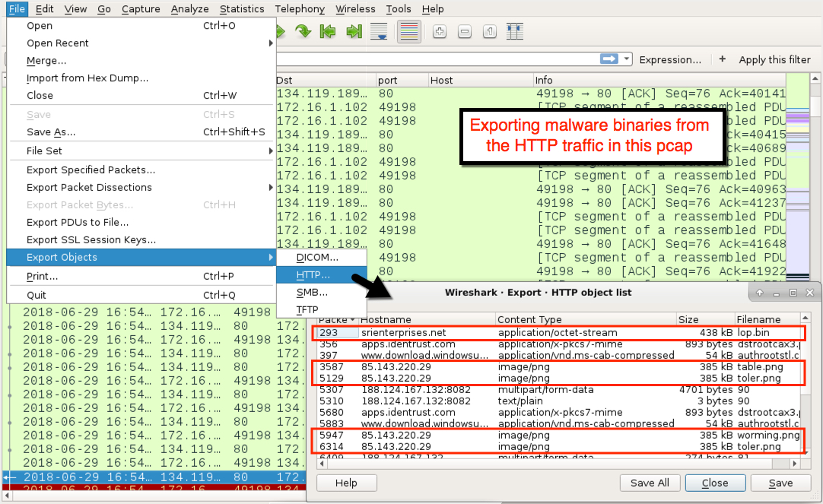Select SMB… in Export Objects submenu
The image size is (823, 504).
(x=321, y=292)
